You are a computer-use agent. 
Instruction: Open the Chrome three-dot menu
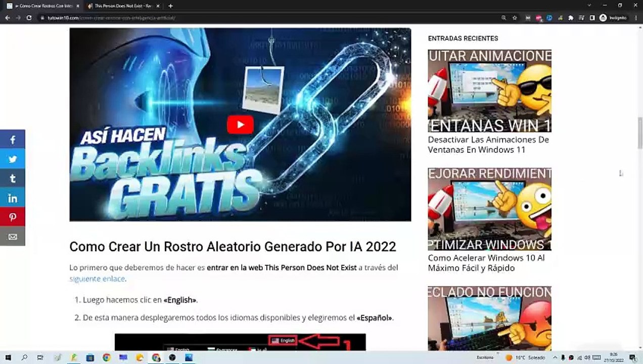click(x=636, y=18)
